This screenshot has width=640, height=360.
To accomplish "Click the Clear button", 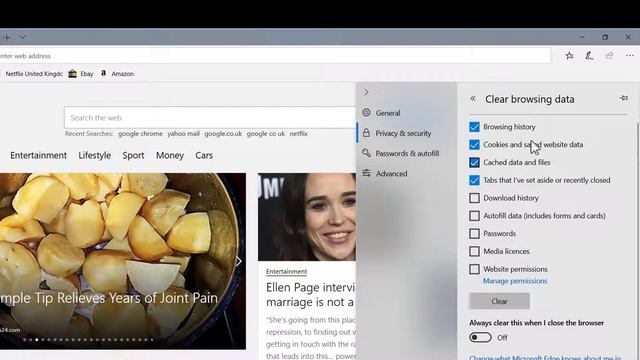I will pos(499,301).
